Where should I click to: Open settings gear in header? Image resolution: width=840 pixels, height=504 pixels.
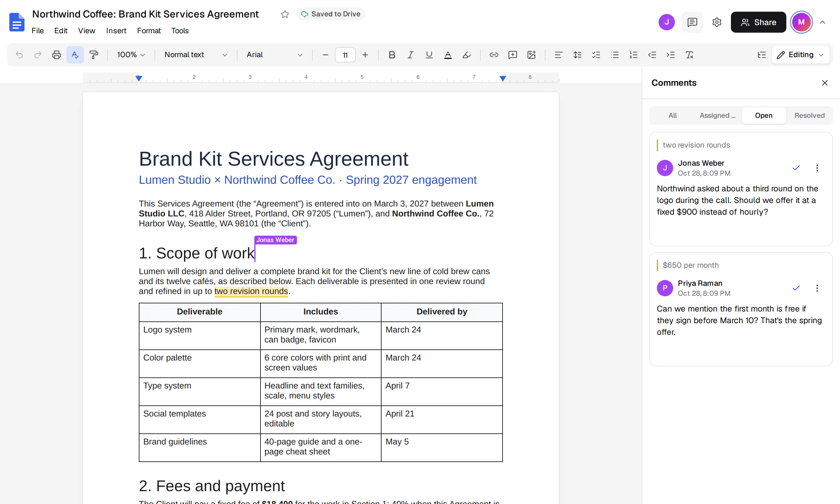[717, 22]
